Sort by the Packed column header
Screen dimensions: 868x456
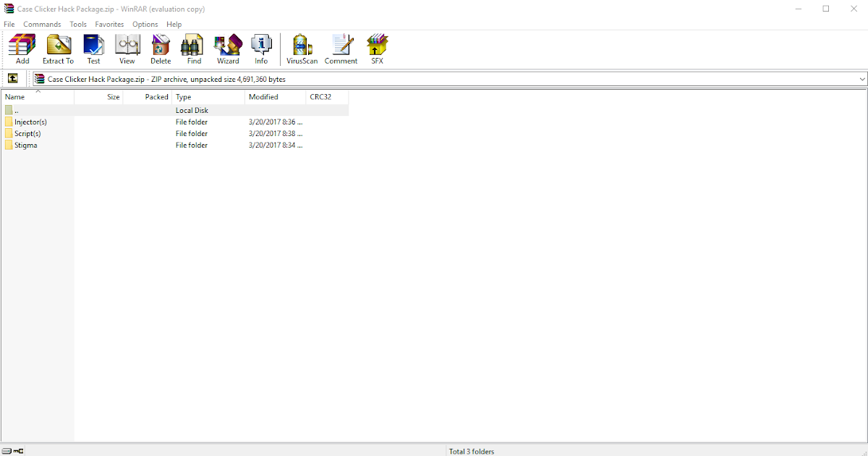click(148, 97)
